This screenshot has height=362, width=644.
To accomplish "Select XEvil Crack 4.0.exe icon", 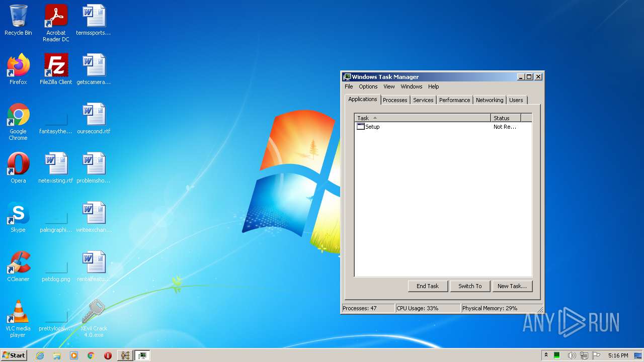I will 94,319.
